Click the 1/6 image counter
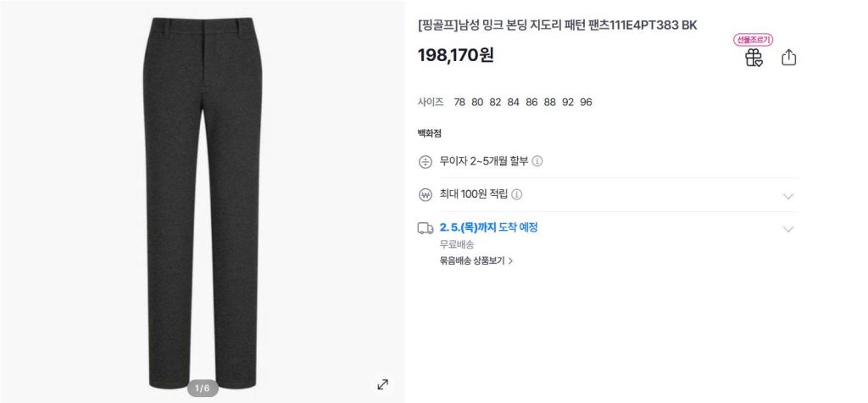 pos(203,388)
